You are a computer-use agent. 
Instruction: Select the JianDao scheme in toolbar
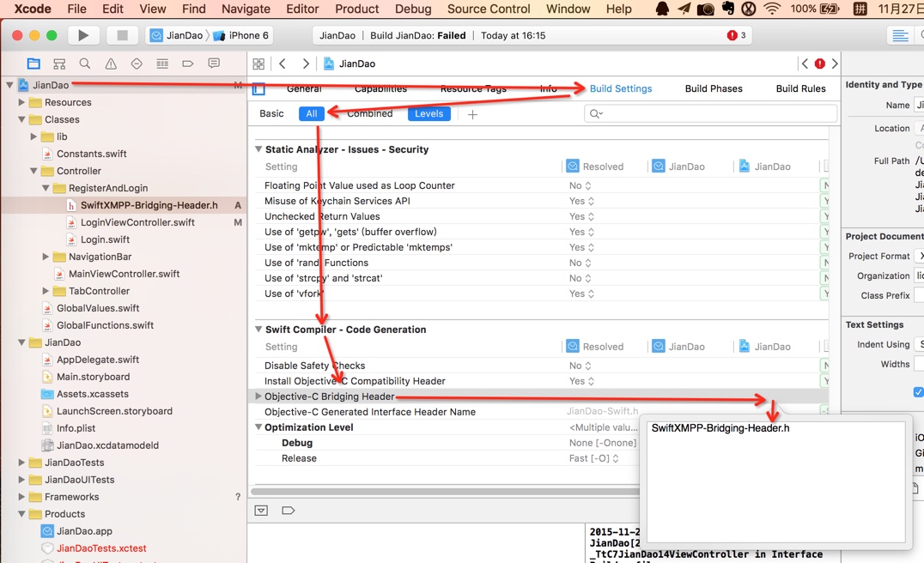pos(177,35)
